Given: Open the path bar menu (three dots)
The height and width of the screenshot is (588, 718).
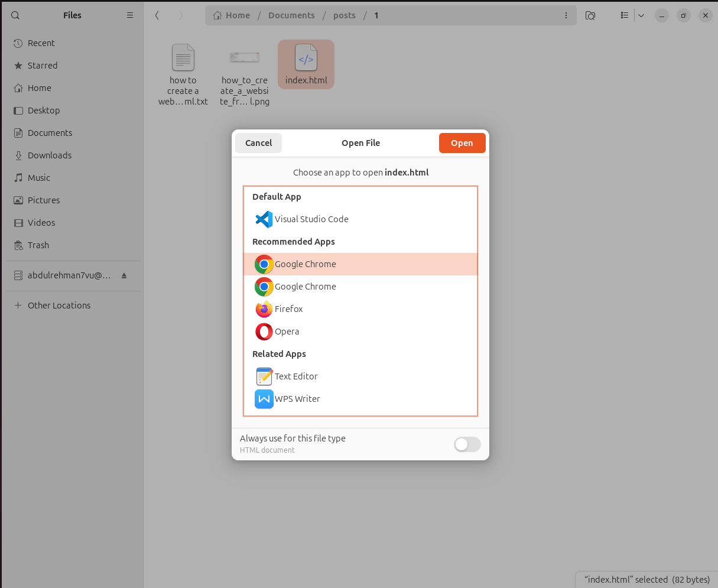Looking at the screenshot, I should coord(566,15).
